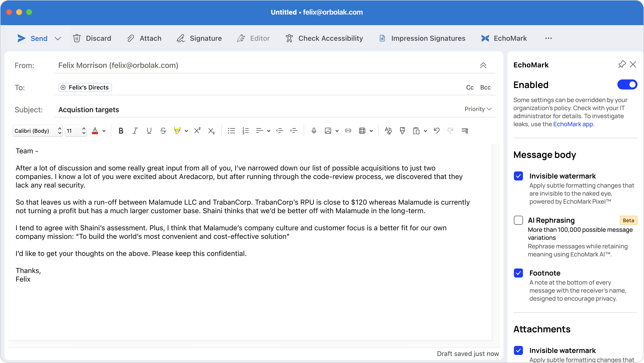Uncheck Invisible watermark under Message body
This screenshot has width=644, height=363.
click(518, 176)
